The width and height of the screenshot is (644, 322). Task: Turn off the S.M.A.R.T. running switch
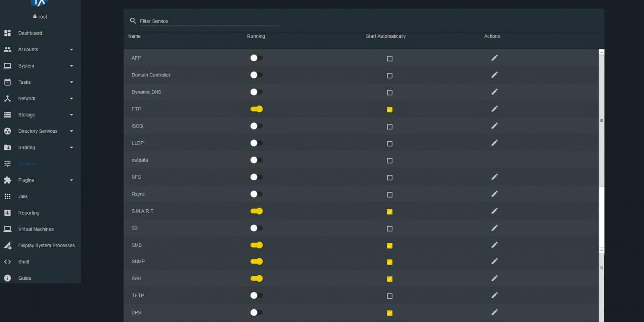256,211
